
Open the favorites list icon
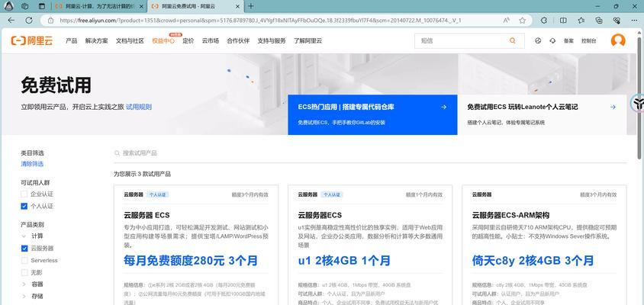(x=581, y=20)
